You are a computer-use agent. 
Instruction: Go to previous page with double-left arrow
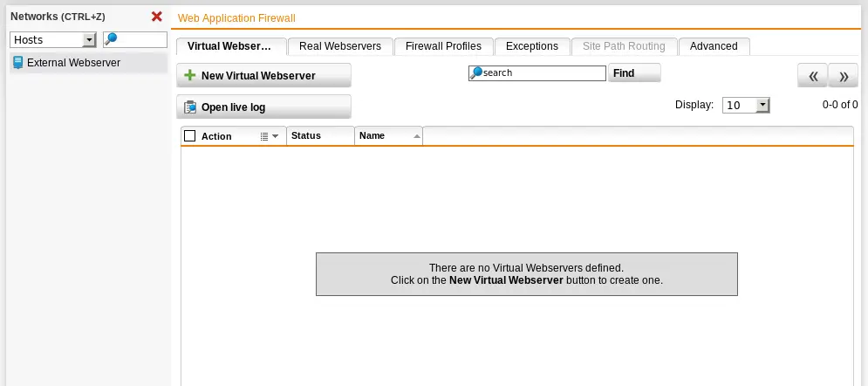(813, 76)
